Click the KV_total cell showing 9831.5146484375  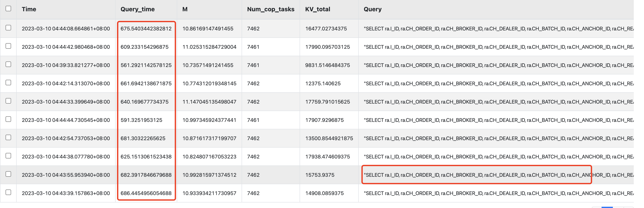pyautogui.click(x=327, y=65)
